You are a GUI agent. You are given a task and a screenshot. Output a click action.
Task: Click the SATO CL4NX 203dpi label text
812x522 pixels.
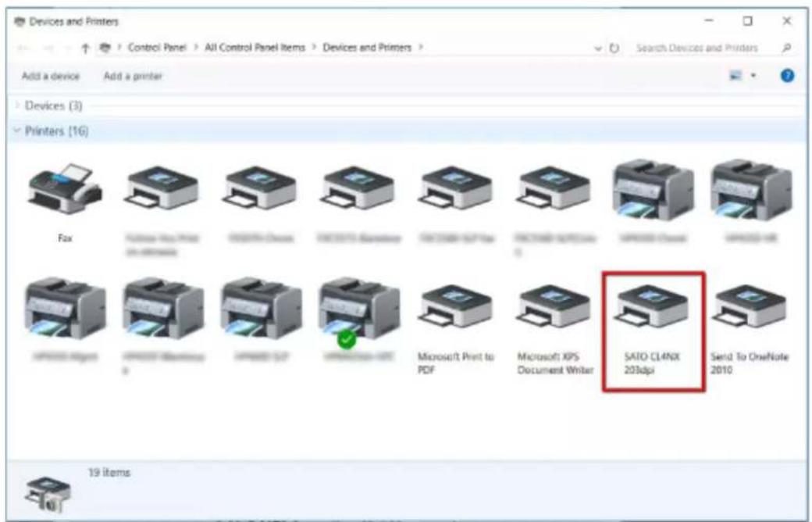pos(652,363)
